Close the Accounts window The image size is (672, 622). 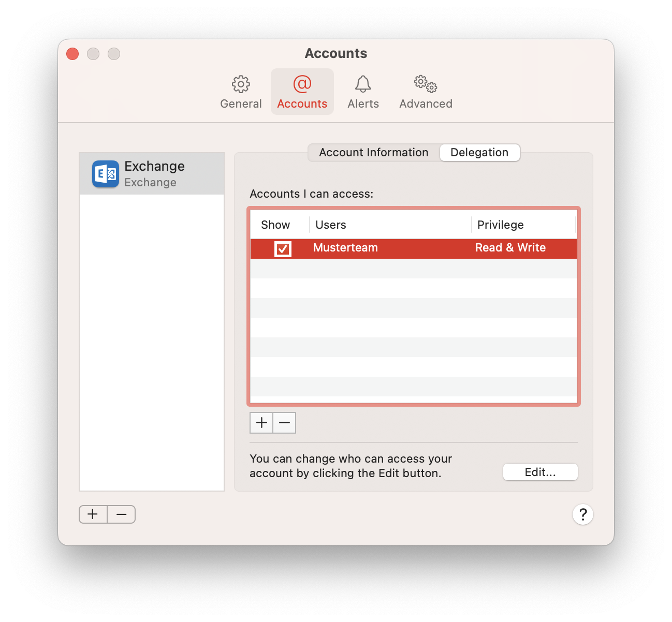[x=73, y=54]
